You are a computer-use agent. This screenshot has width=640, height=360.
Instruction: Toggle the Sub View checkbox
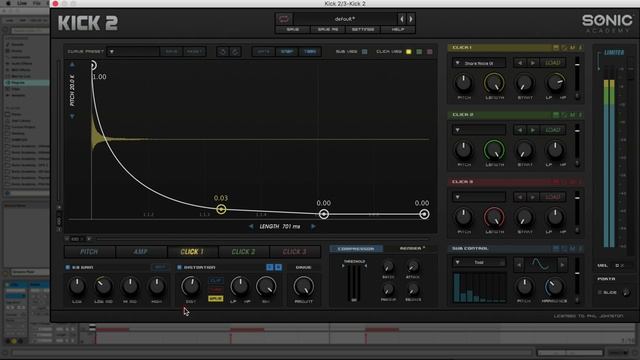pyautogui.click(x=364, y=52)
